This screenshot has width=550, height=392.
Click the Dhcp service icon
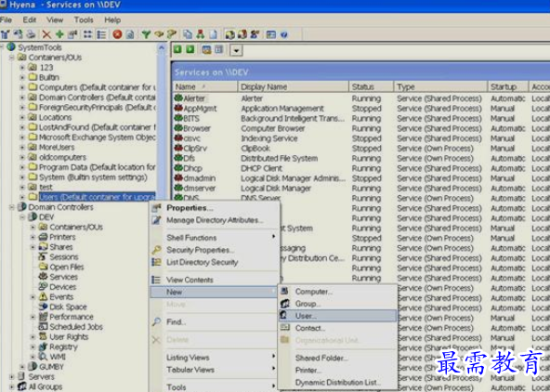(x=178, y=168)
